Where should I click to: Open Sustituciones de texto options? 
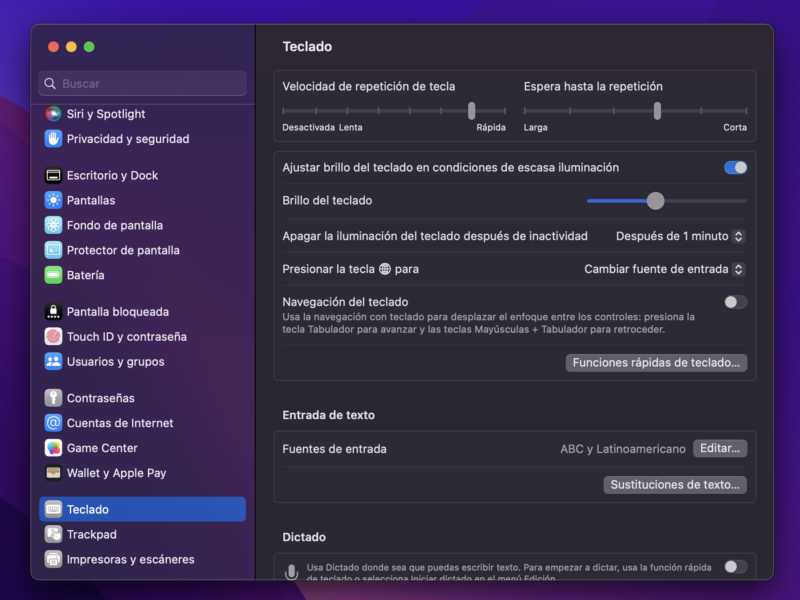pyautogui.click(x=674, y=484)
